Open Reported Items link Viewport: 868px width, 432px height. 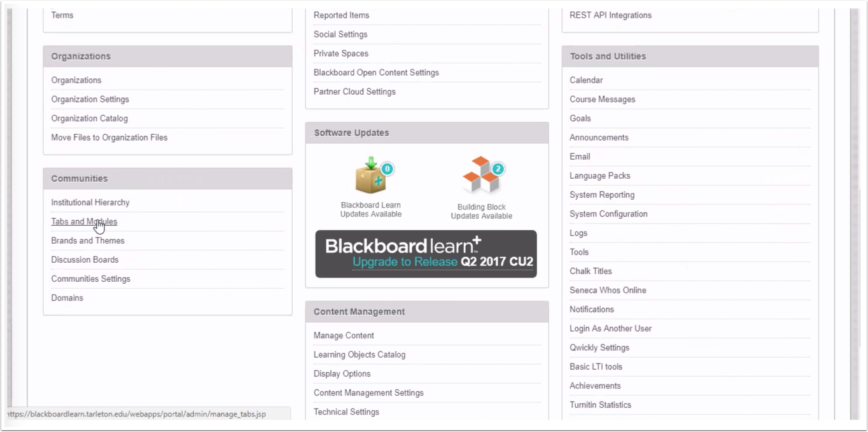pyautogui.click(x=341, y=15)
